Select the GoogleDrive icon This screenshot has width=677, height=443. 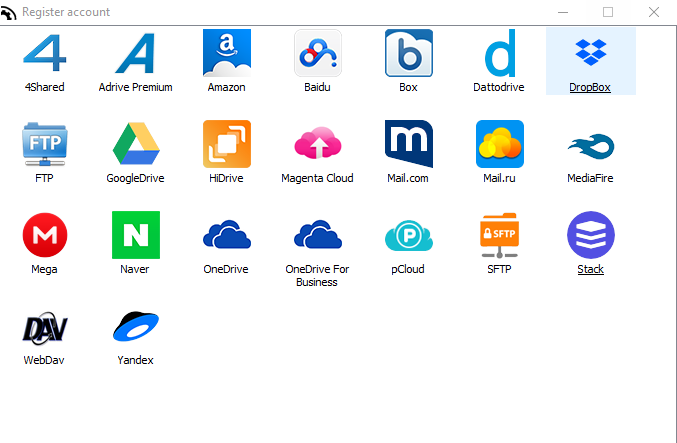pos(136,144)
